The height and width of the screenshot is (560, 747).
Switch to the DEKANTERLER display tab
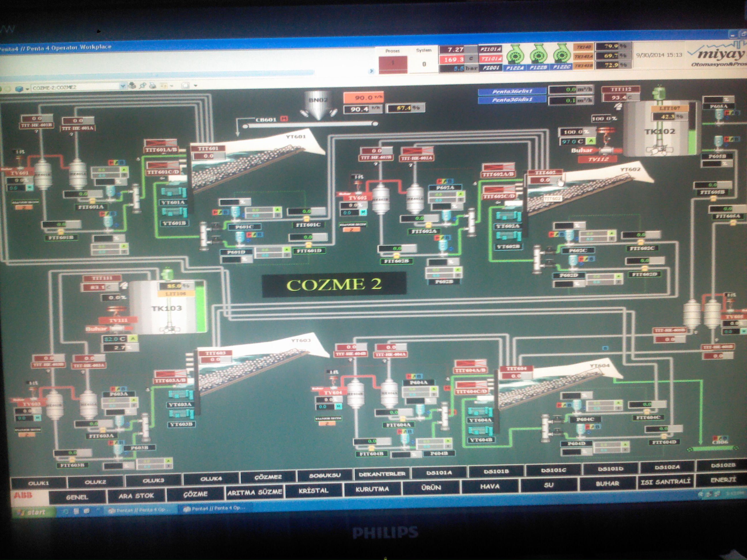tap(382, 474)
